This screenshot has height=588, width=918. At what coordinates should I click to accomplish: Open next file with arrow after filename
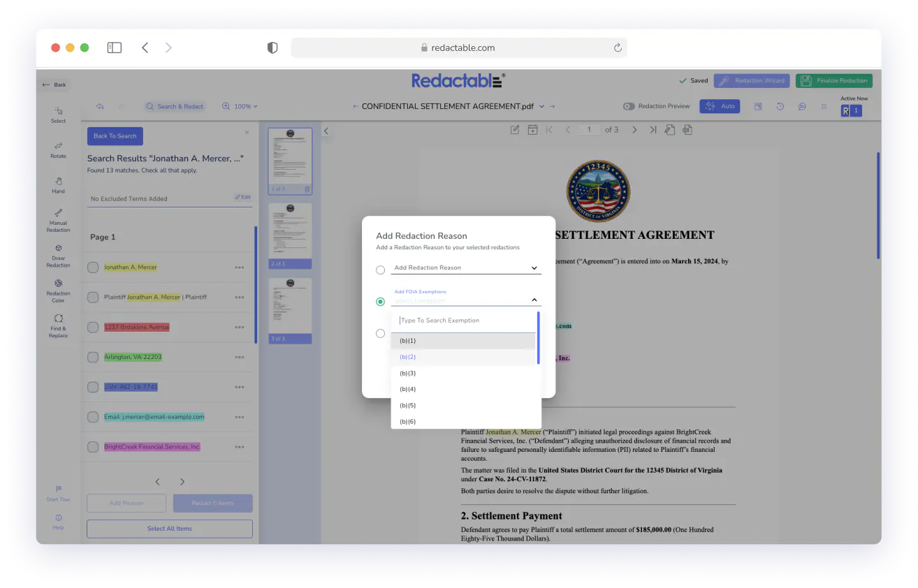click(x=552, y=106)
